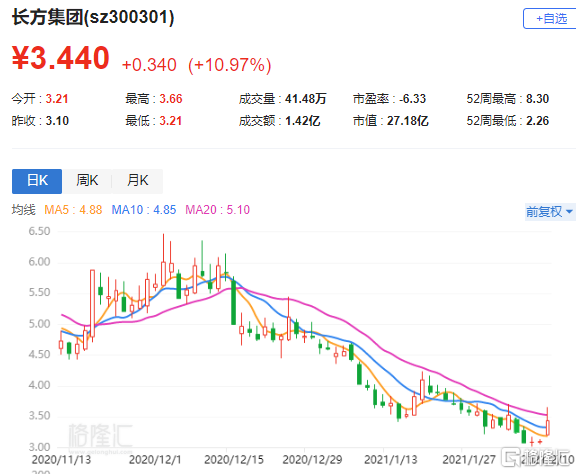Click the 2021/1/13 date axis label
The width and height of the screenshot is (576, 474).
click(x=391, y=460)
